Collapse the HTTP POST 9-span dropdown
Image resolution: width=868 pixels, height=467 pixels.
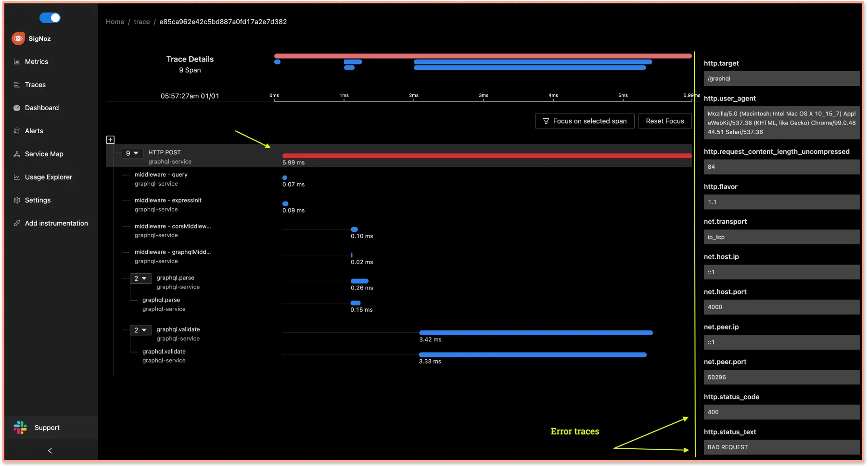coord(132,153)
